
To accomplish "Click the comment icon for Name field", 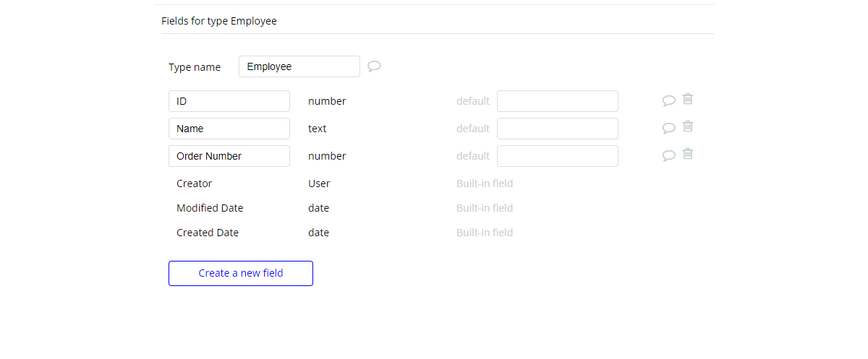I will point(669,129).
